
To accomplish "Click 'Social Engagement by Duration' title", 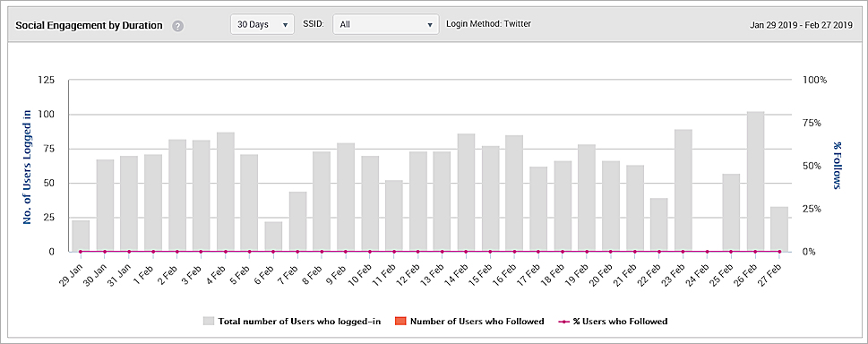I will click(89, 25).
